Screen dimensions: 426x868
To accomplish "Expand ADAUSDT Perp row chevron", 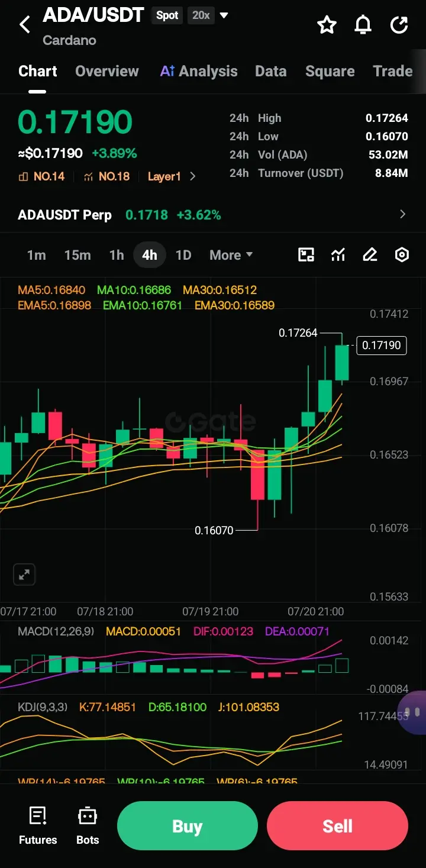I will (403, 214).
